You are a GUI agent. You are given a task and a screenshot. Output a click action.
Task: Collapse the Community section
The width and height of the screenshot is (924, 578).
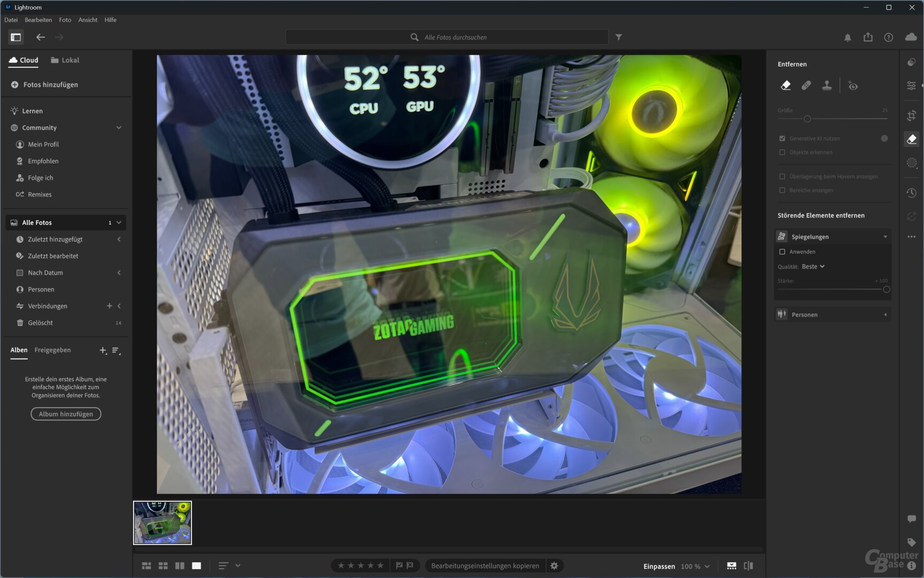[x=119, y=128]
